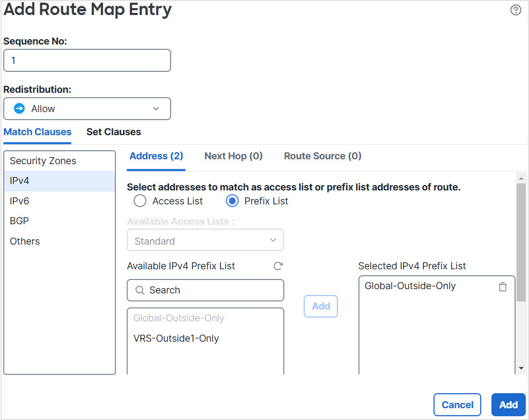
Task: Choose VRS-Outside1-Only from available prefix lists
Action: click(x=176, y=338)
